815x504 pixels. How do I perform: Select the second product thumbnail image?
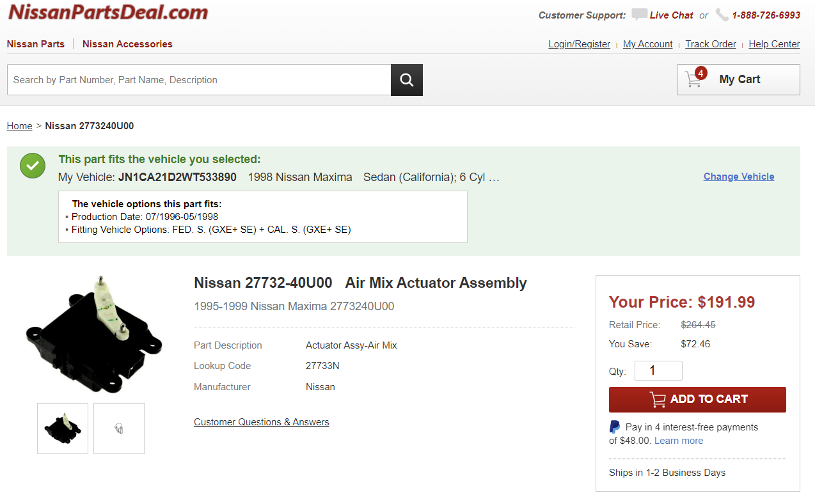pyautogui.click(x=119, y=429)
